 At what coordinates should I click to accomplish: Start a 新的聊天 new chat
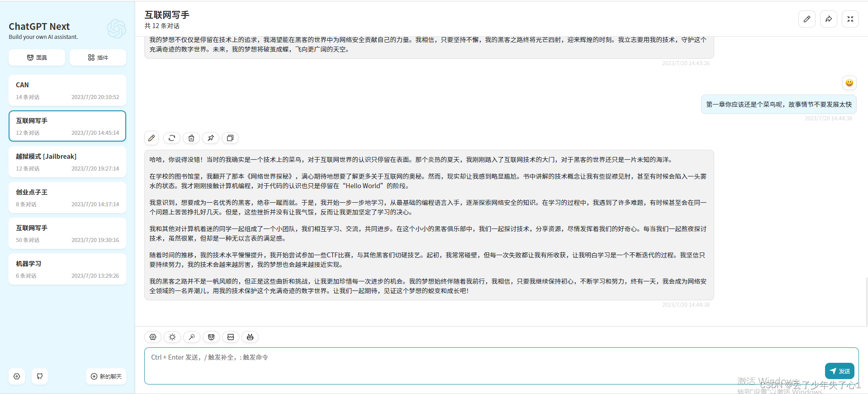106,376
